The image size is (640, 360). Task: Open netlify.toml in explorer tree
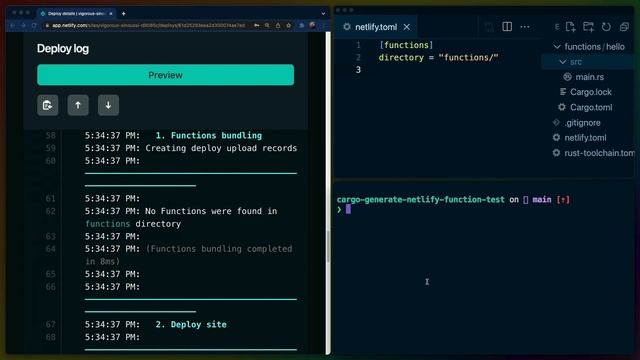point(585,138)
